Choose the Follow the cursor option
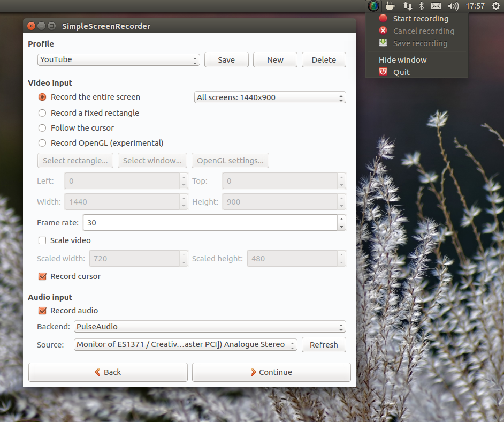This screenshot has height=422, width=504. [x=42, y=128]
